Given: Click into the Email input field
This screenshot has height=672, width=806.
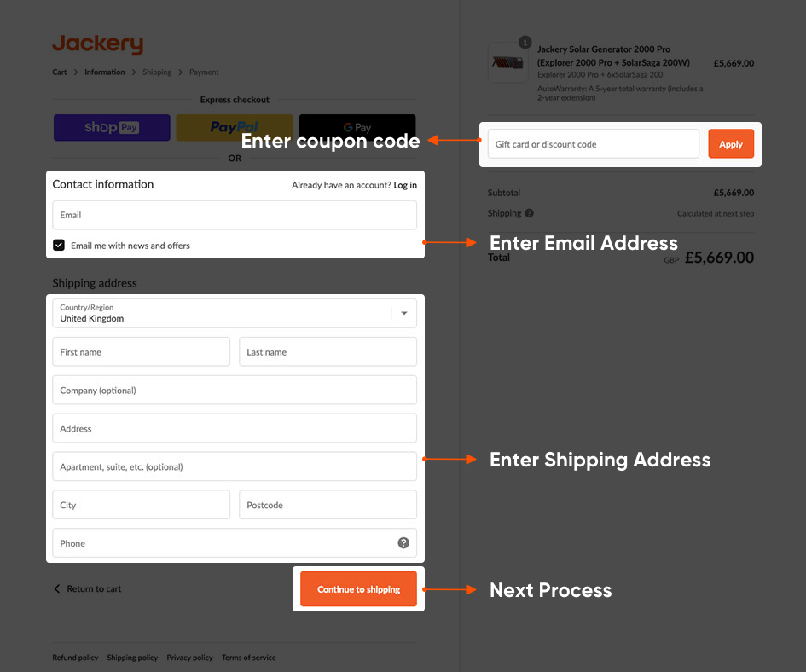Looking at the screenshot, I should [x=235, y=215].
